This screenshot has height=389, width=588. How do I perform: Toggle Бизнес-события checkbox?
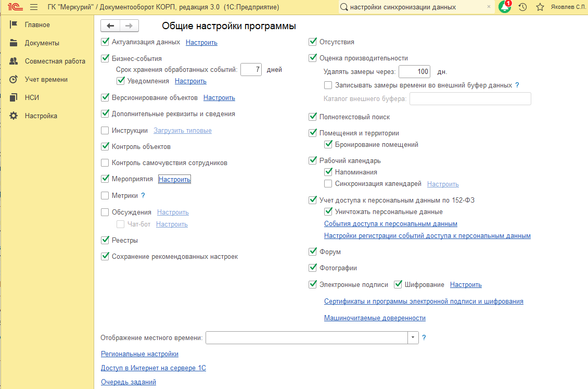105,58
